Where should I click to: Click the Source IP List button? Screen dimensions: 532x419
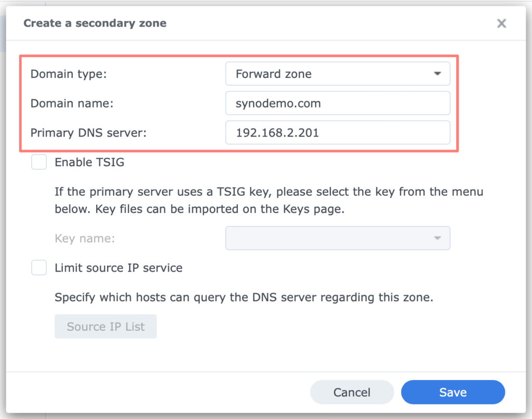point(105,327)
